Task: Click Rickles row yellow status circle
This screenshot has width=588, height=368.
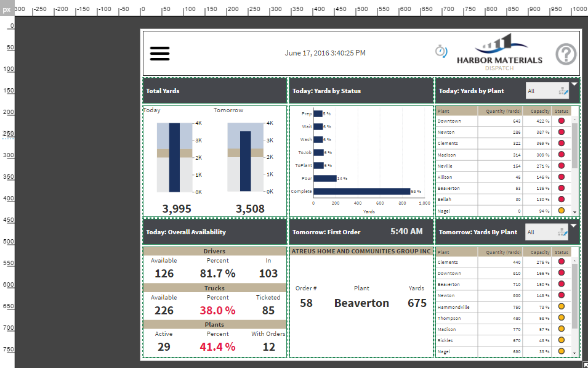Action: 562,340
